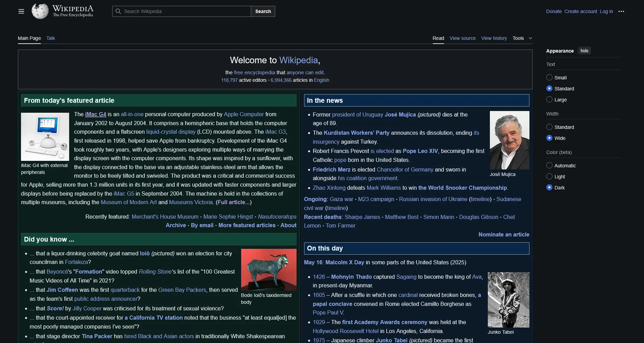Select Automatic color mode radio
644x343 pixels.
pos(549,166)
